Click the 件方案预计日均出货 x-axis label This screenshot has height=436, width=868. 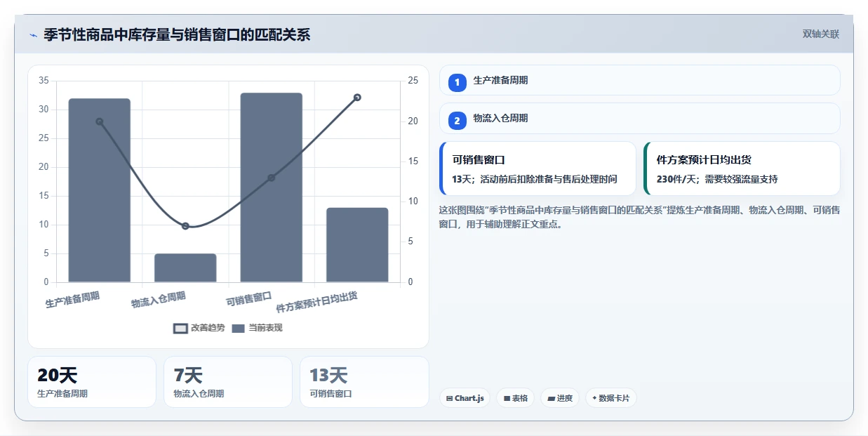pos(317,302)
